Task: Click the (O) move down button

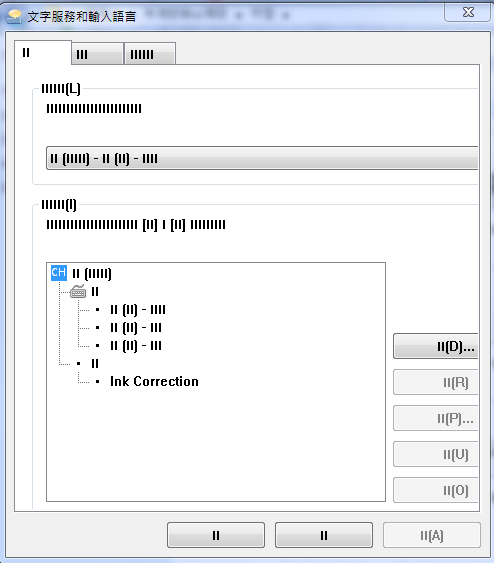Action: click(436, 490)
